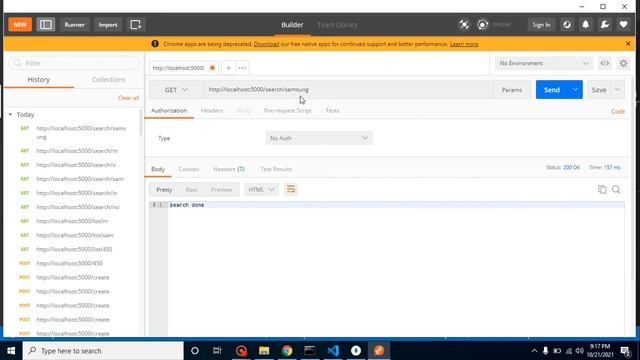Switch to Team Library tab
This screenshot has width=640, height=360.
(x=337, y=24)
